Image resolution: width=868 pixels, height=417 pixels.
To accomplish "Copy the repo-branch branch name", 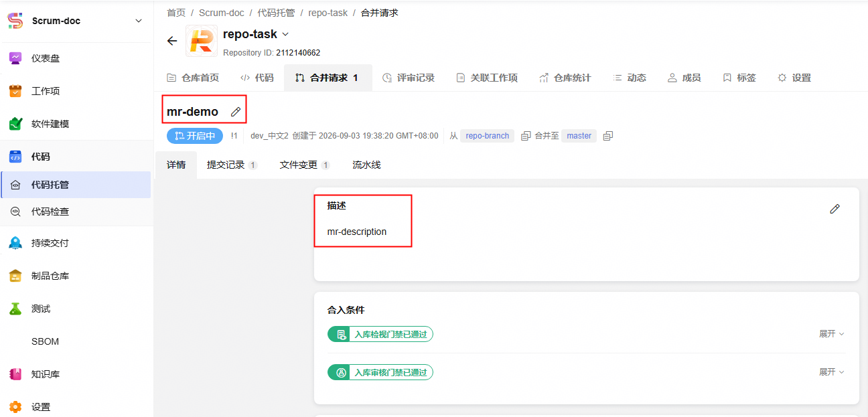I will click(x=526, y=136).
